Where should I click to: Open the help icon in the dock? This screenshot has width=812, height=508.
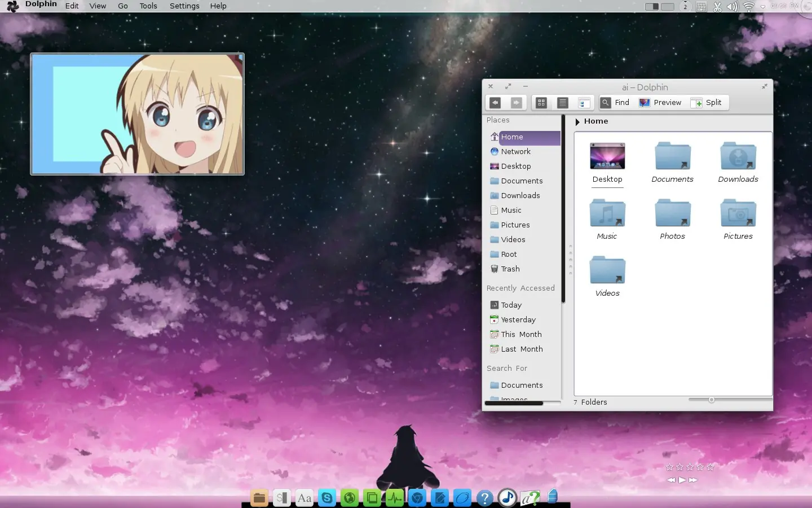coord(484,498)
